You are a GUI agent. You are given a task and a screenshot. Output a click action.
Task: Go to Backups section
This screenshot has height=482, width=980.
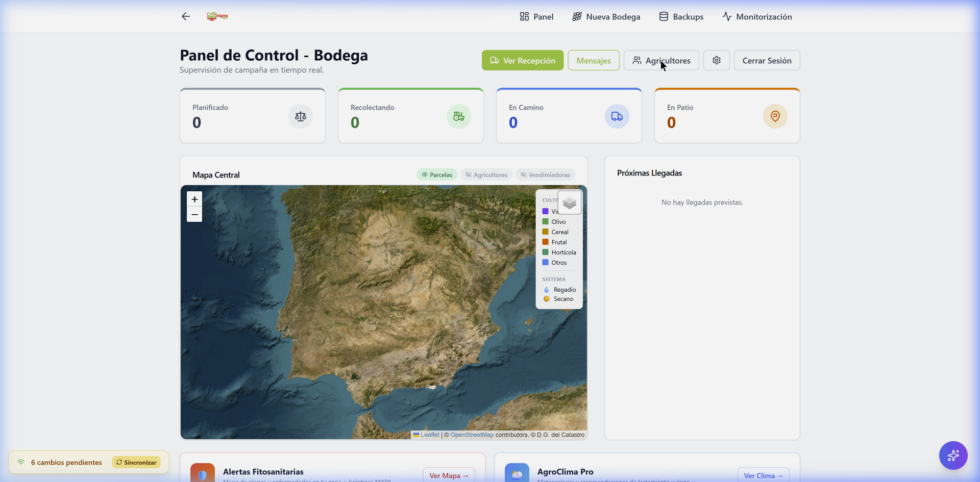point(681,17)
